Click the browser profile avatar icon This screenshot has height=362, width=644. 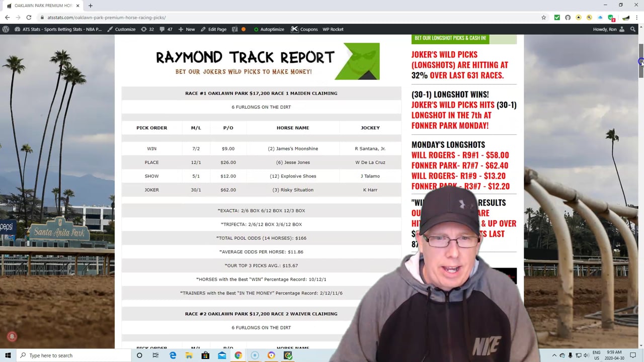click(x=626, y=18)
